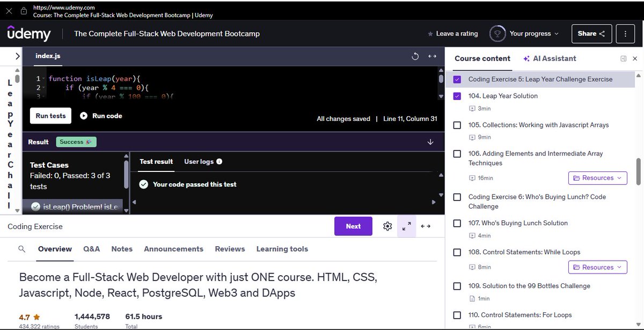Click the sidebar layout toggle icon
This screenshot has width=644, height=330.
coord(623,59)
